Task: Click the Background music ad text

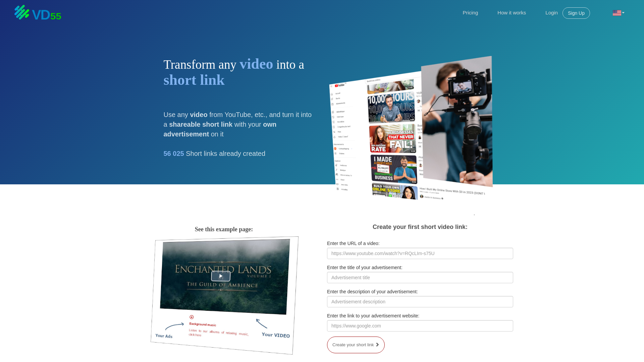Action: (x=202, y=324)
